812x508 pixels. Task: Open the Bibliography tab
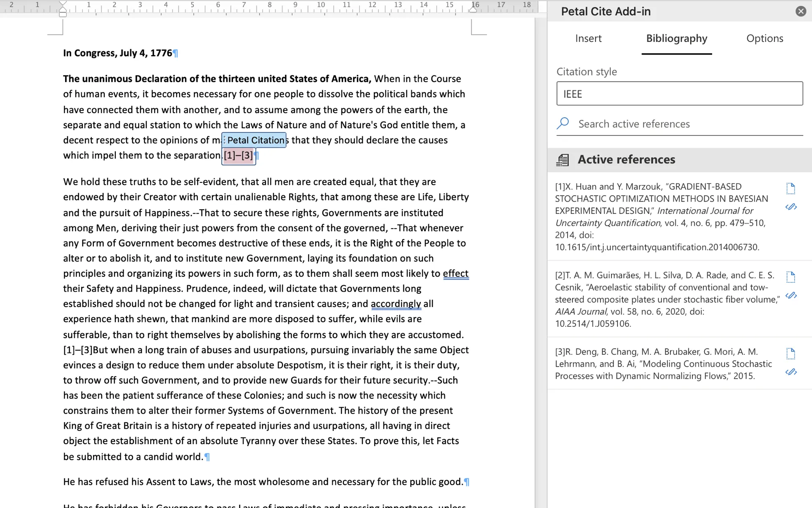pyautogui.click(x=677, y=39)
